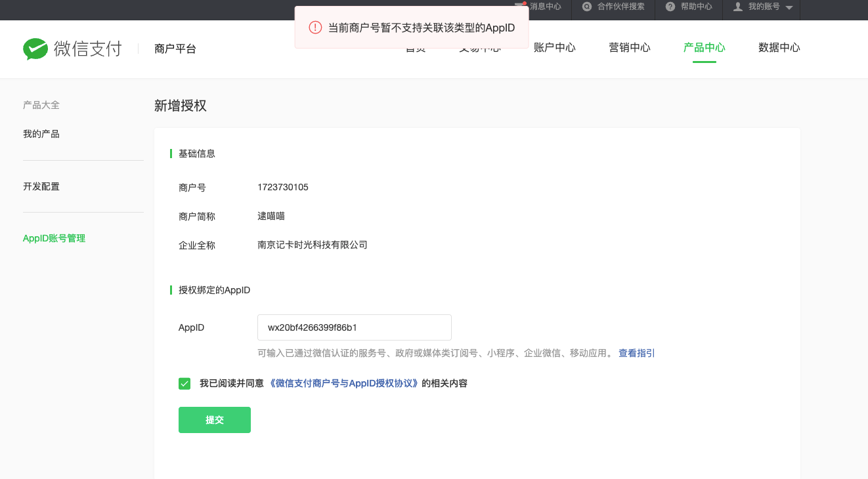Click the 商户平台 title next to the logo

pyautogui.click(x=175, y=49)
